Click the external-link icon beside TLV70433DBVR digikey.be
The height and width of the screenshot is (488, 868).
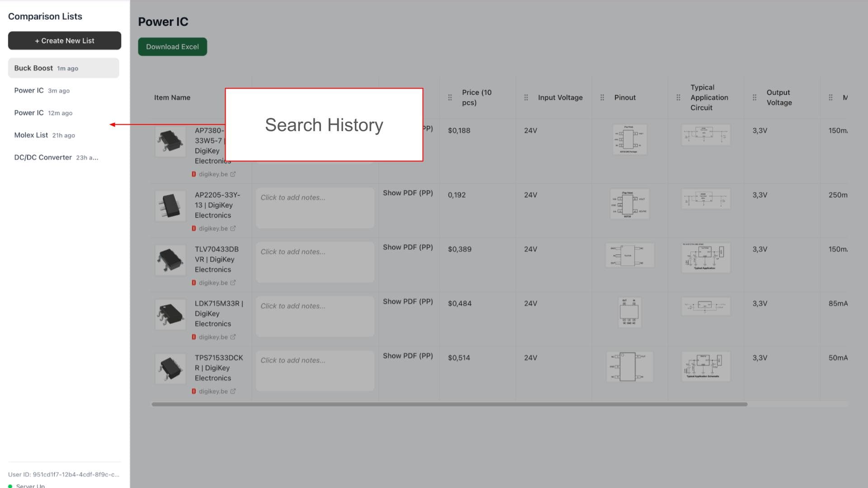(x=233, y=282)
